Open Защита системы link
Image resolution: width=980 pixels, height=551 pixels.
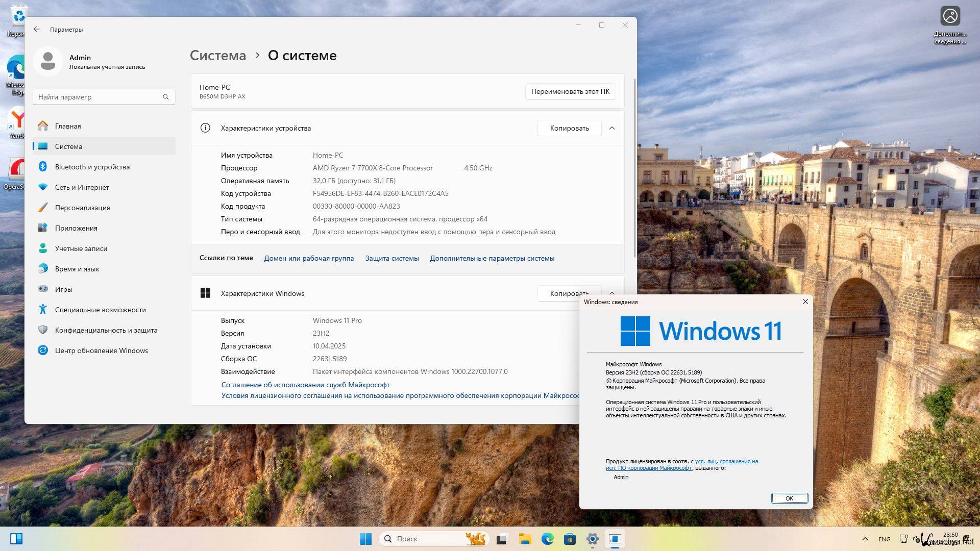pos(391,258)
